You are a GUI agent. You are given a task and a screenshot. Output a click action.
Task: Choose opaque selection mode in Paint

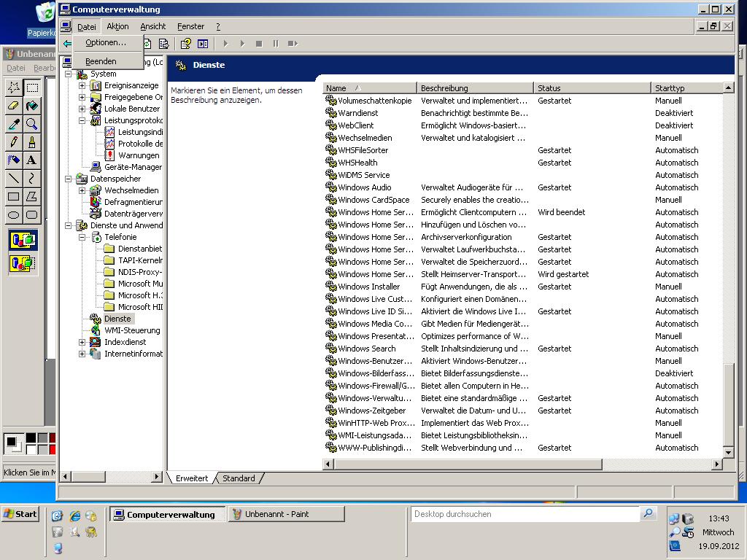(23, 239)
